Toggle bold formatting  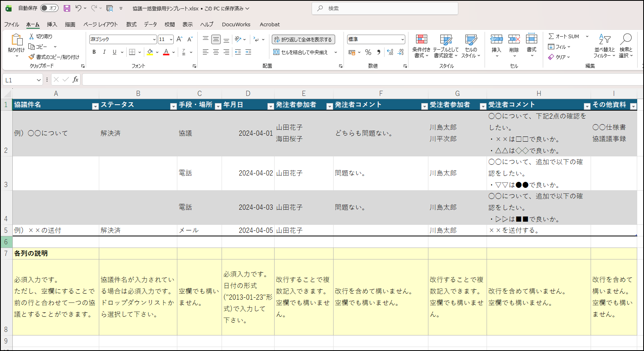pyautogui.click(x=94, y=52)
